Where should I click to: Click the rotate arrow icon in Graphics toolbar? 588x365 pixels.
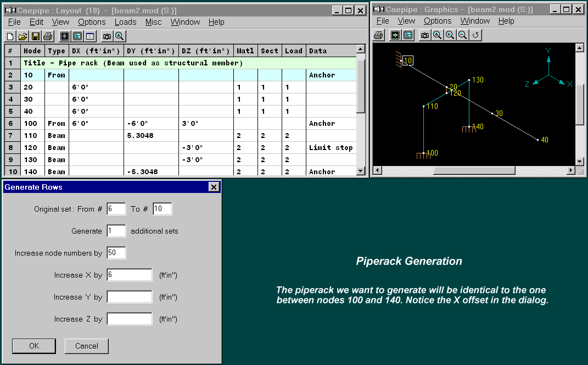click(x=475, y=35)
